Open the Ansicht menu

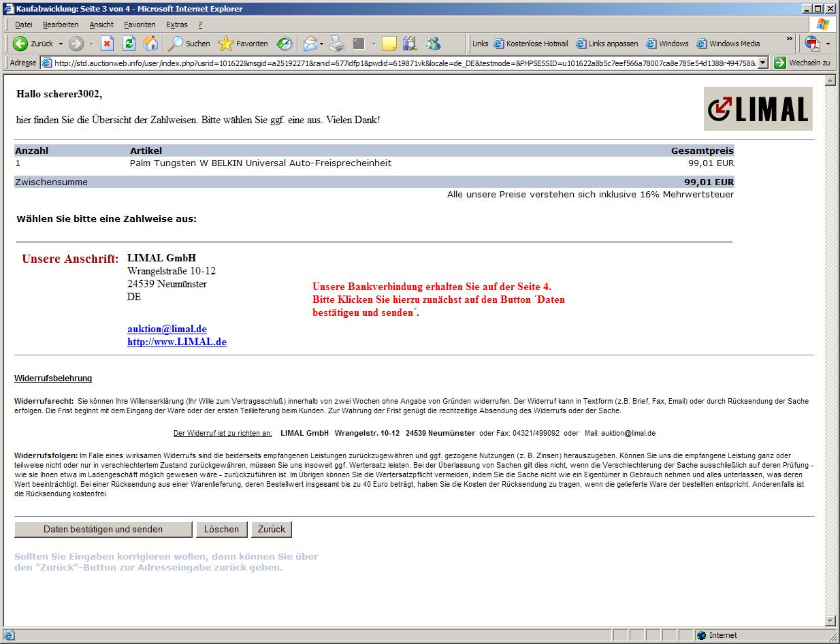coord(101,25)
